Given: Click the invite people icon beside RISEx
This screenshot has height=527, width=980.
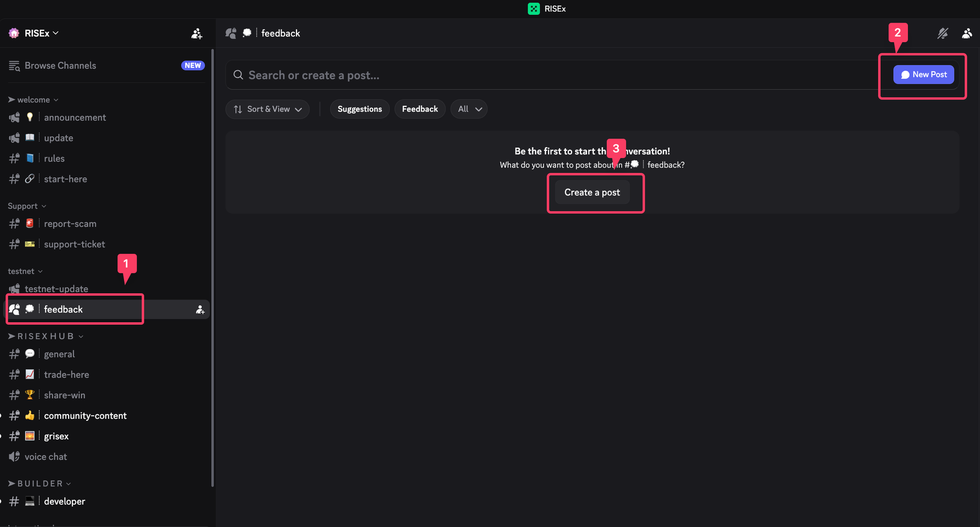Looking at the screenshot, I should coord(196,33).
